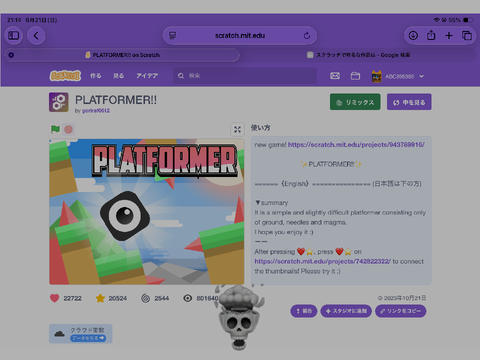The height and width of the screenshot is (360, 480).
Task: Add a new tab with the plus icon
Action: coord(449,35)
